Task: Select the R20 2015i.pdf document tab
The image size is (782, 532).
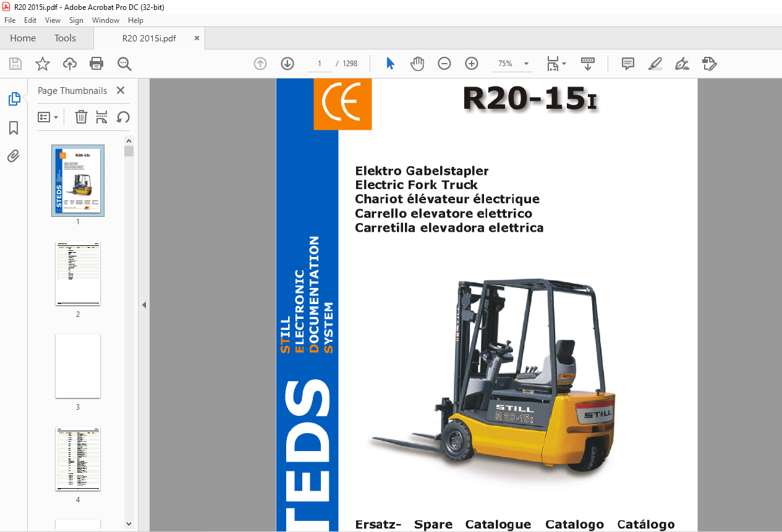Action: click(x=149, y=38)
